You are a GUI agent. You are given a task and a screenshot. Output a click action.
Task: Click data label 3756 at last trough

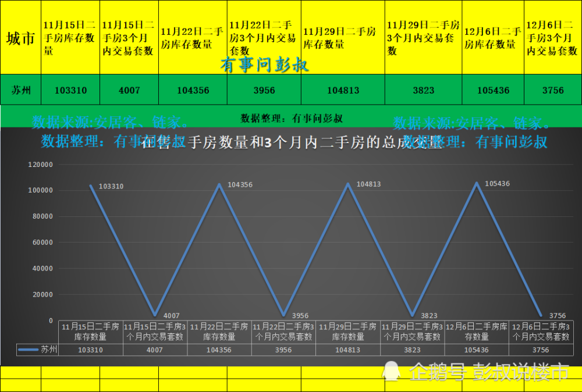coord(558,316)
